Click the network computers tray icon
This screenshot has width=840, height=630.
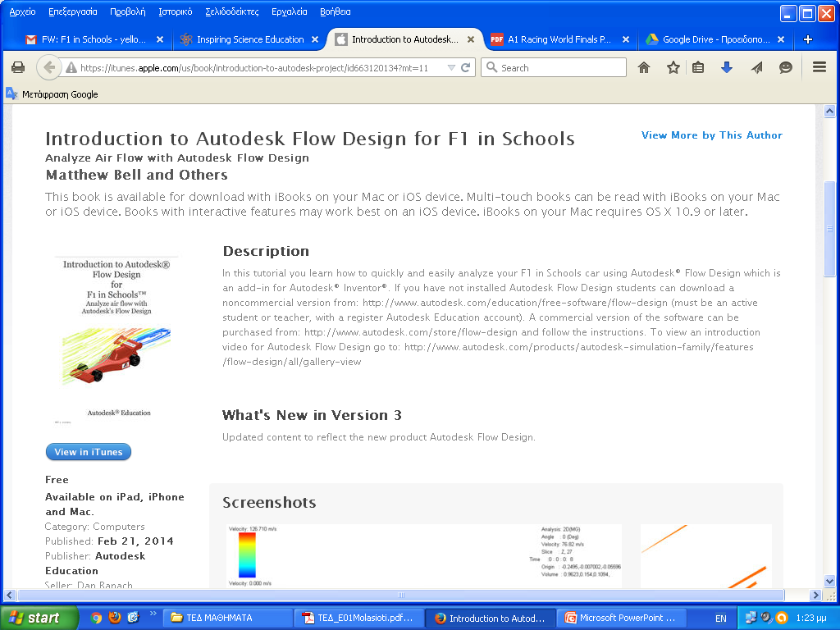[751, 618]
